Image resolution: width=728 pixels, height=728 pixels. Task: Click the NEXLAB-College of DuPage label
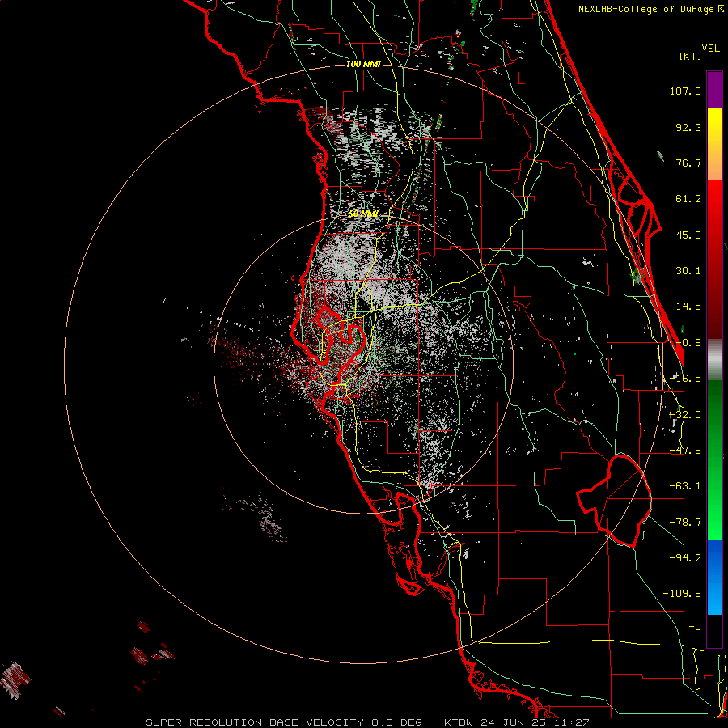pyautogui.click(x=650, y=9)
